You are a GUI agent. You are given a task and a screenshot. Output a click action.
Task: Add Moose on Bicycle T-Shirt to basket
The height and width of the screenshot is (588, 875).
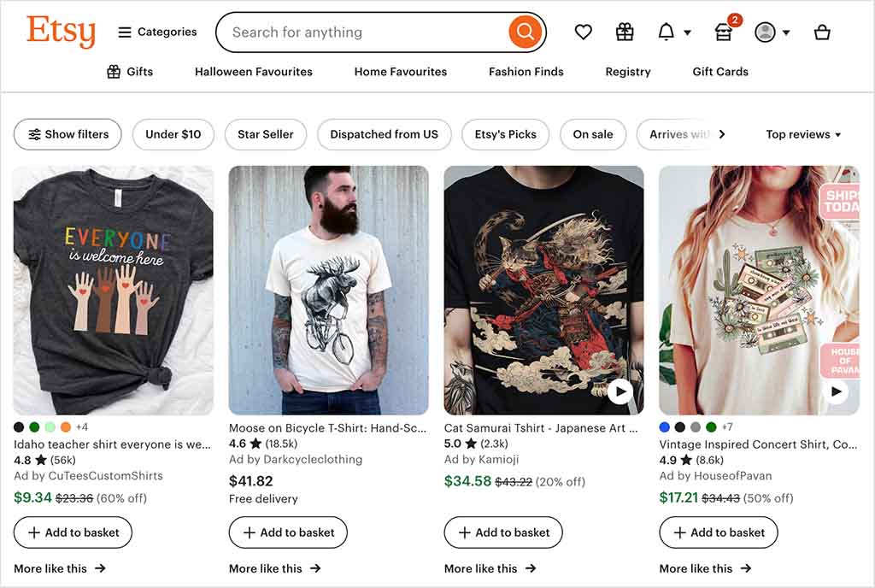[288, 532]
